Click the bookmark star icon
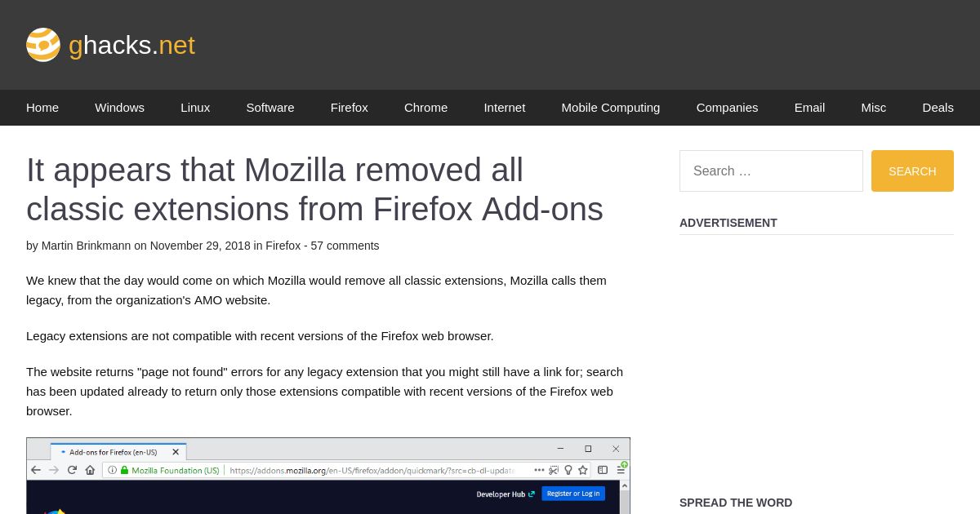This screenshot has width=980, height=514. (583, 470)
